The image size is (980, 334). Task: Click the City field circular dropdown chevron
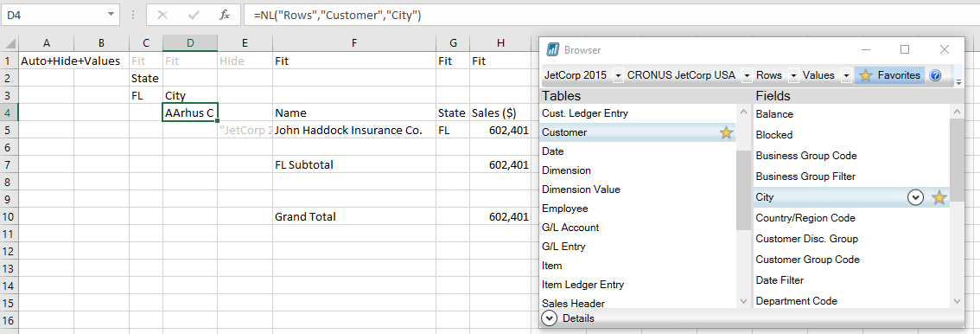tap(915, 197)
